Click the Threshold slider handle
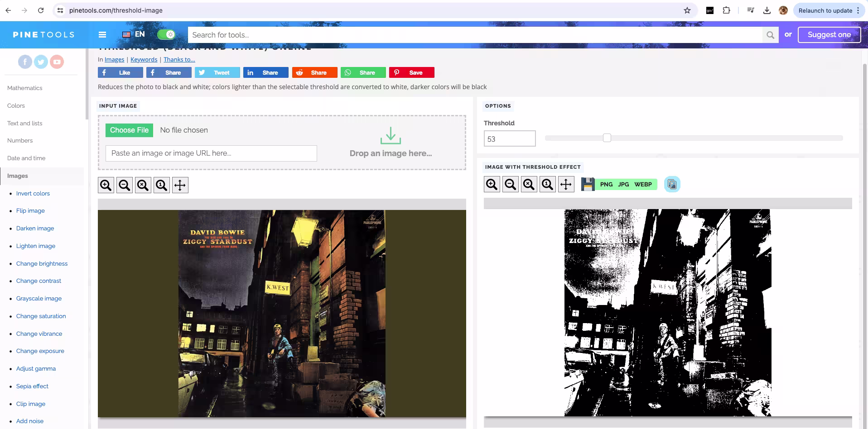 click(607, 138)
